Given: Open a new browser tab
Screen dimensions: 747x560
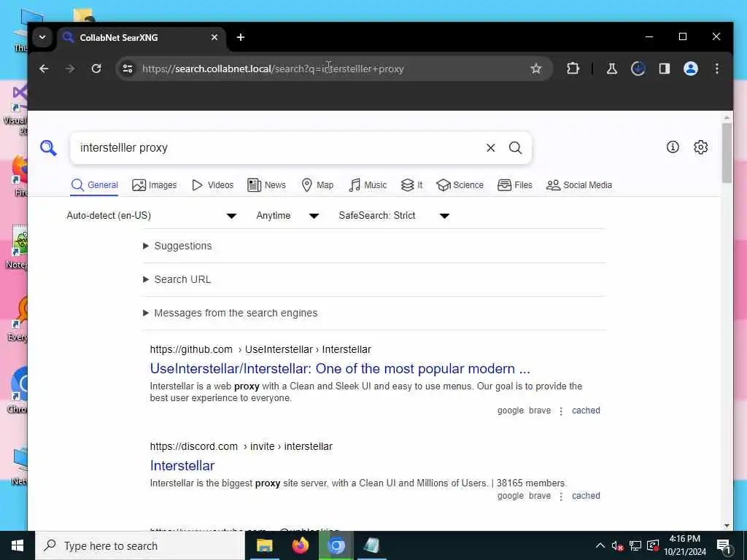Looking at the screenshot, I should [x=241, y=37].
